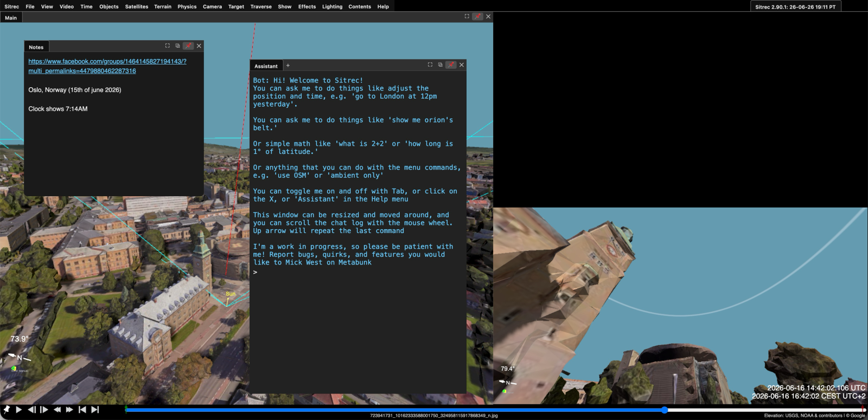The image size is (868, 420).
Task: Click the Elevation: USGS, NOAA attribution text
Action: pyautogui.click(x=815, y=416)
